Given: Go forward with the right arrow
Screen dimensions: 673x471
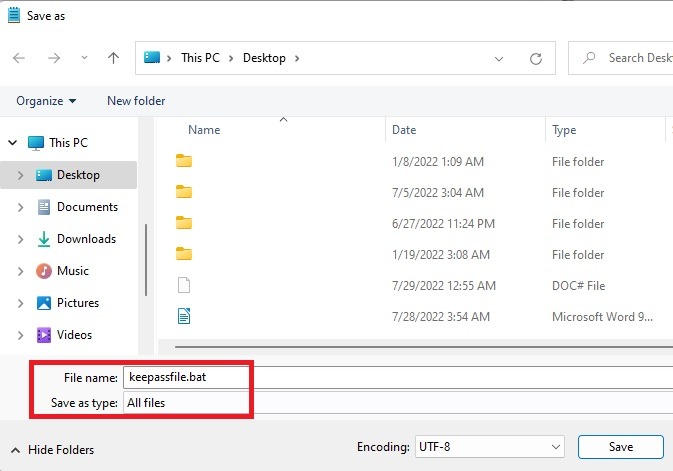Looking at the screenshot, I should pyautogui.click(x=54, y=58).
